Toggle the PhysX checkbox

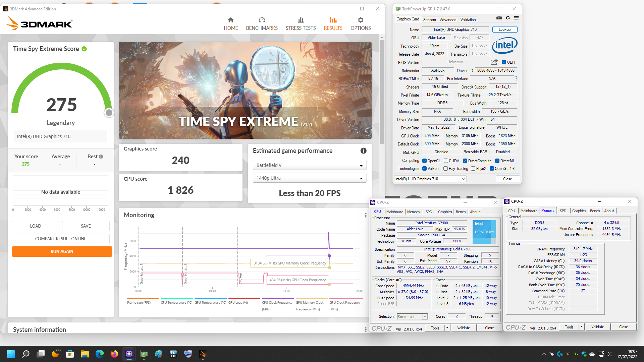click(x=473, y=169)
